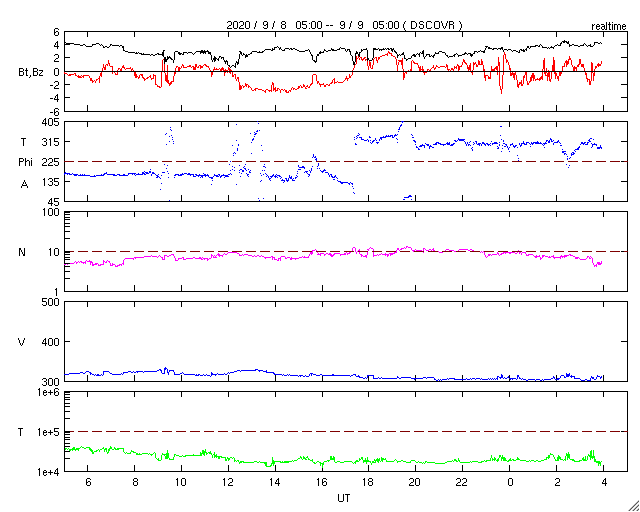Click the "T" label beside 315
The image size is (640, 512).
(23, 142)
